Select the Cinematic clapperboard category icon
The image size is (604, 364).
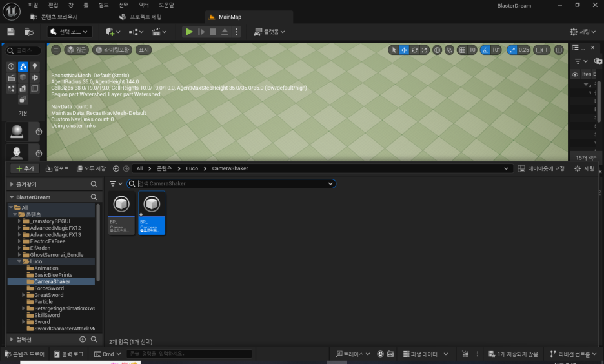[x=11, y=78]
